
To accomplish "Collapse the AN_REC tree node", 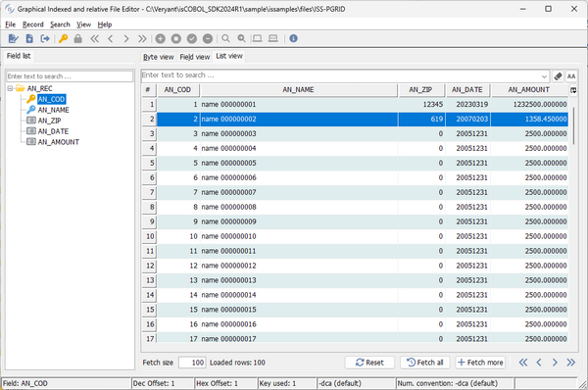I will 10,88.
